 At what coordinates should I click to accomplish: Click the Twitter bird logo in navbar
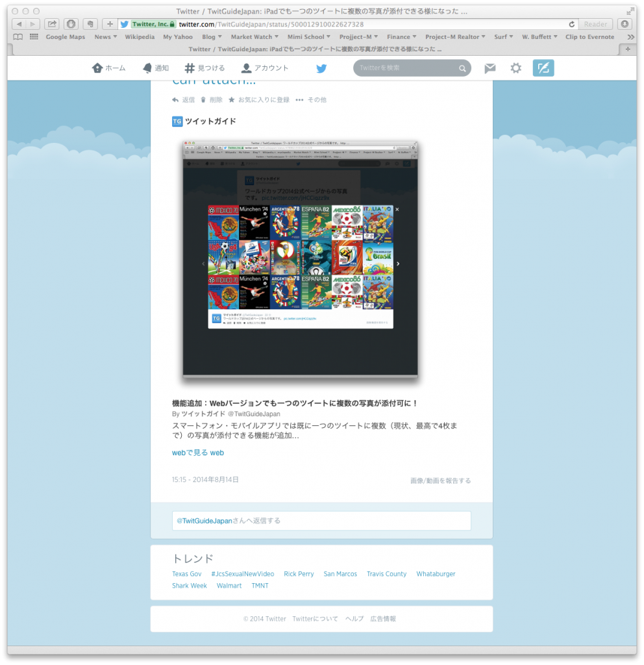coord(321,68)
